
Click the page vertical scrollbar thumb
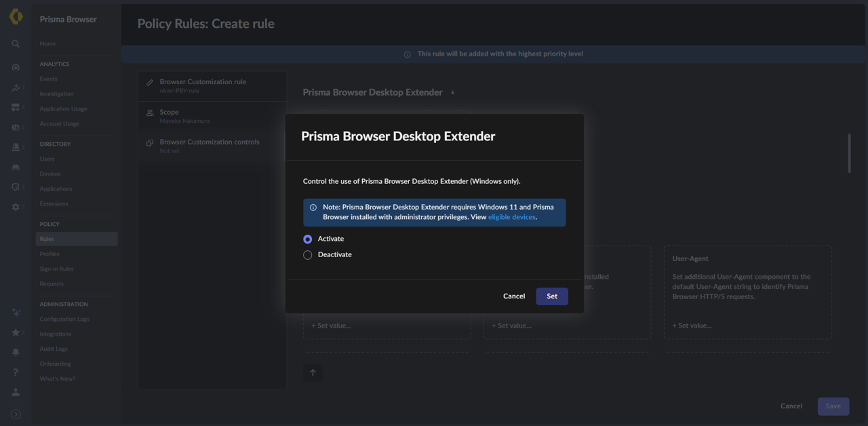click(848, 153)
